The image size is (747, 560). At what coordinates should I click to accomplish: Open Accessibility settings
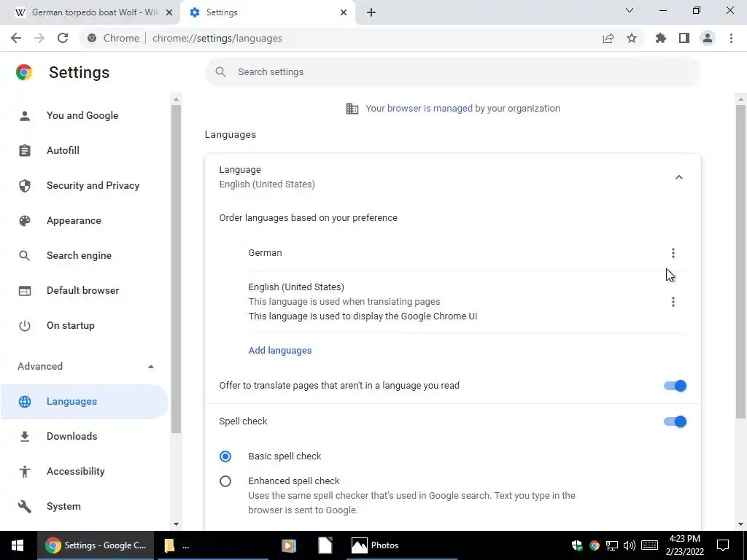point(76,472)
